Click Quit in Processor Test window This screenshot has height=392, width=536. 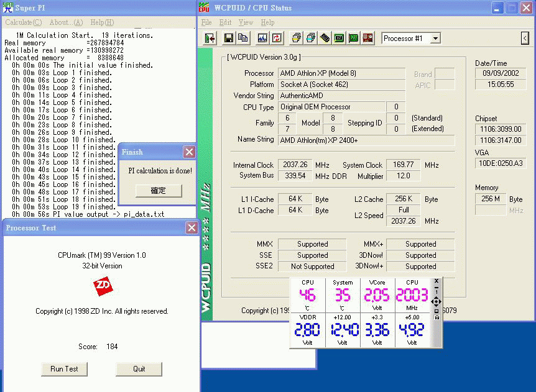click(x=139, y=369)
